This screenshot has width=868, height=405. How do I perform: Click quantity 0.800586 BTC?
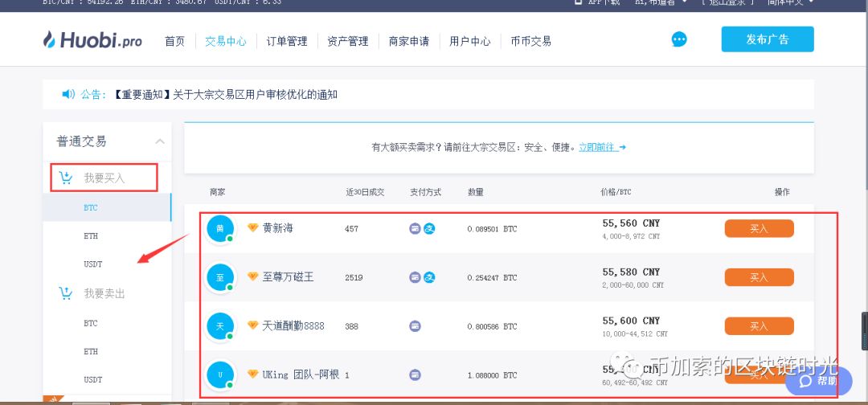[x=492, y=326]
